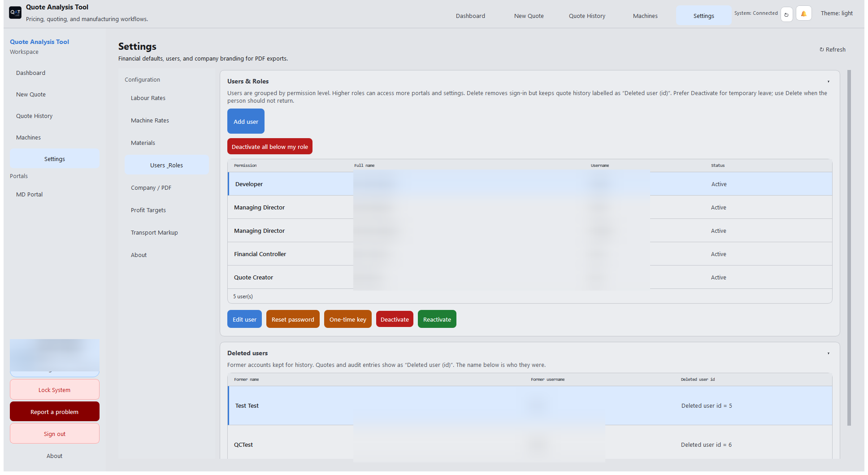This screenshot has height=475, width=868.
Task: Select the Settings tab in the top navigation
Action: pyautogui.click(x=703, y=16)
